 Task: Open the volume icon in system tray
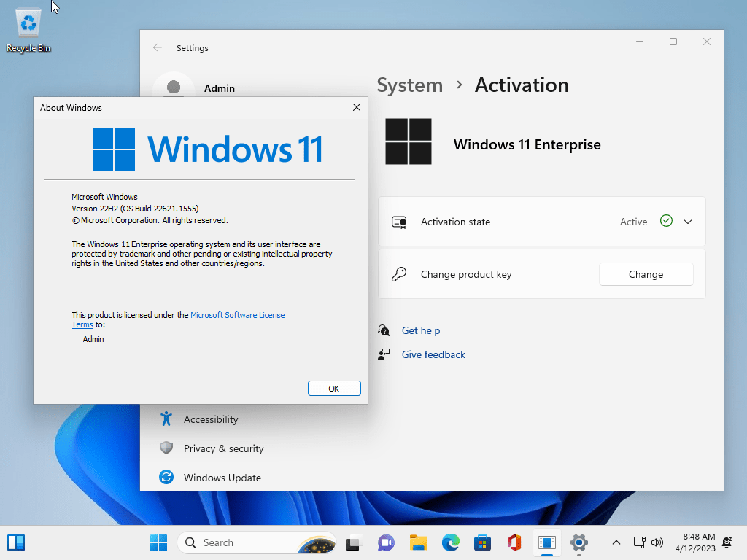coord(657,542)
